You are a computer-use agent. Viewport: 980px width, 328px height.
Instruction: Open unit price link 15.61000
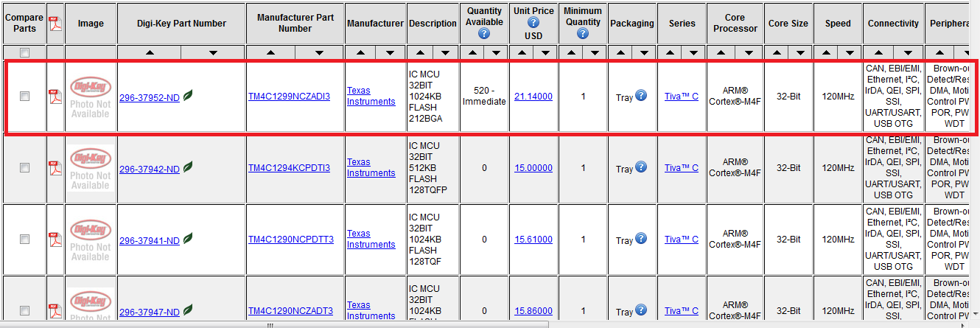[533, 240]
